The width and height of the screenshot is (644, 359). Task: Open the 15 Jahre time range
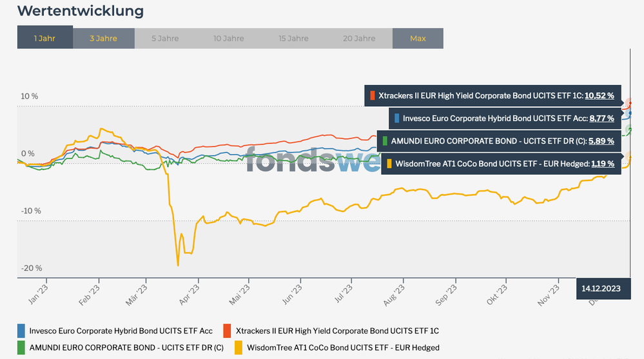(x=293, y=39)
